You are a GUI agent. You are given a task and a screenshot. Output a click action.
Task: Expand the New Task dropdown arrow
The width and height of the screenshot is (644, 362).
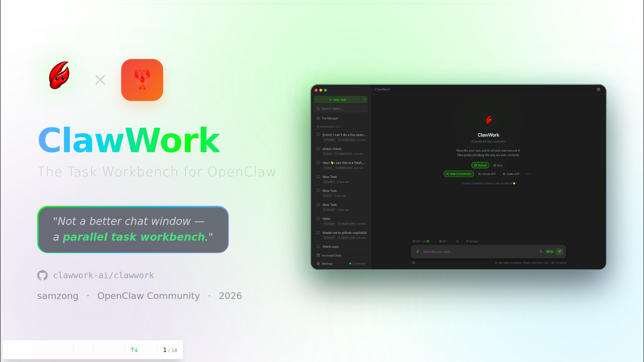coord(365,100)
